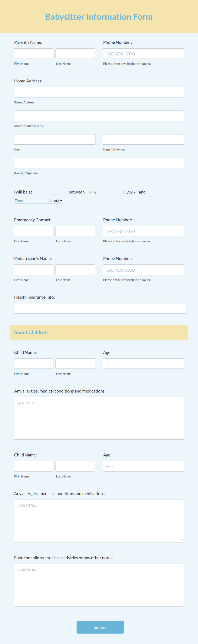This screenshot has width=198, height=644.
Task: Click the State / Province field
Action: 143,139
